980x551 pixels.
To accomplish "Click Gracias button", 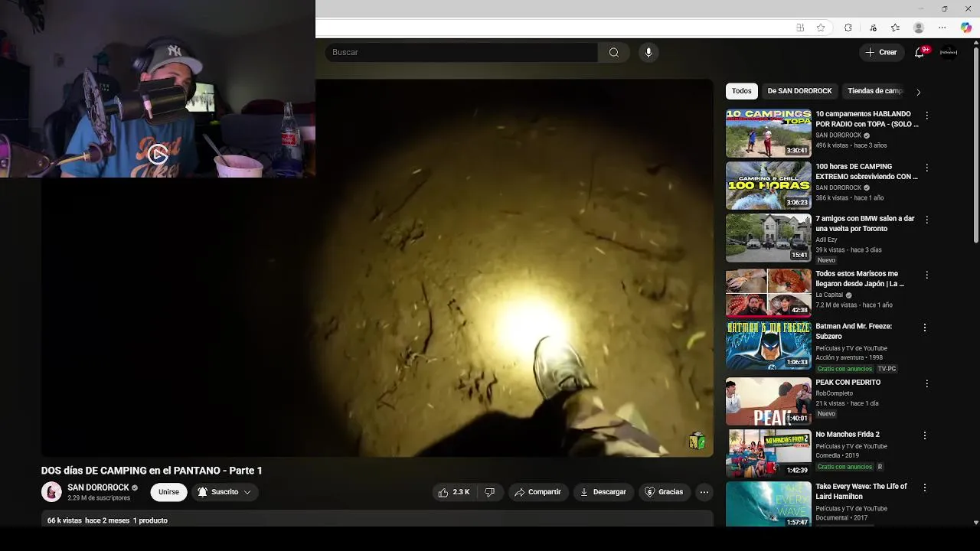I will pyautogui.click(x=664, y=492).
